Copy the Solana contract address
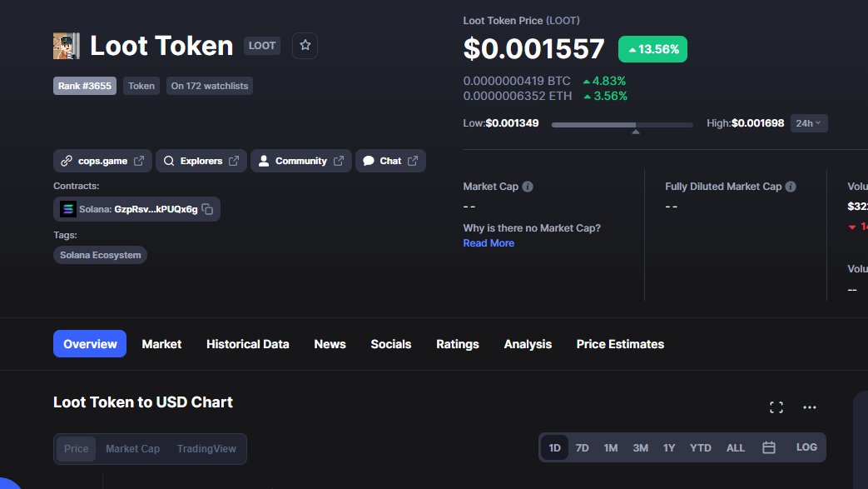 pyautogui.click(x=207, y=209)
